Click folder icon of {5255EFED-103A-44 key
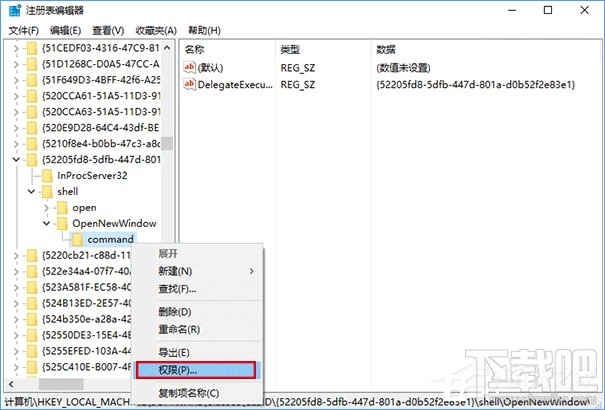Viewport: 605px width, 410px height. click(32, 351)
